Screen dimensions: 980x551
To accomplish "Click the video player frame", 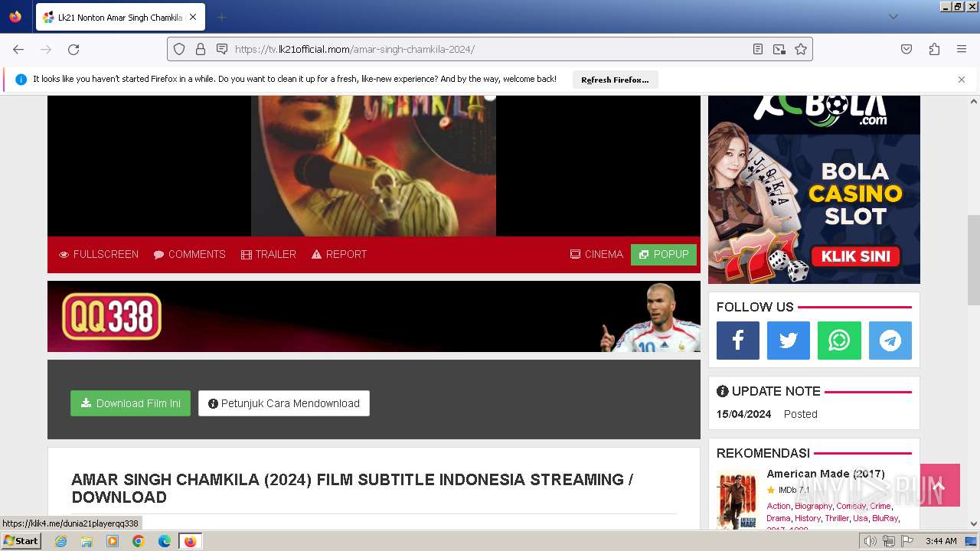I will [x=374, y=166].
